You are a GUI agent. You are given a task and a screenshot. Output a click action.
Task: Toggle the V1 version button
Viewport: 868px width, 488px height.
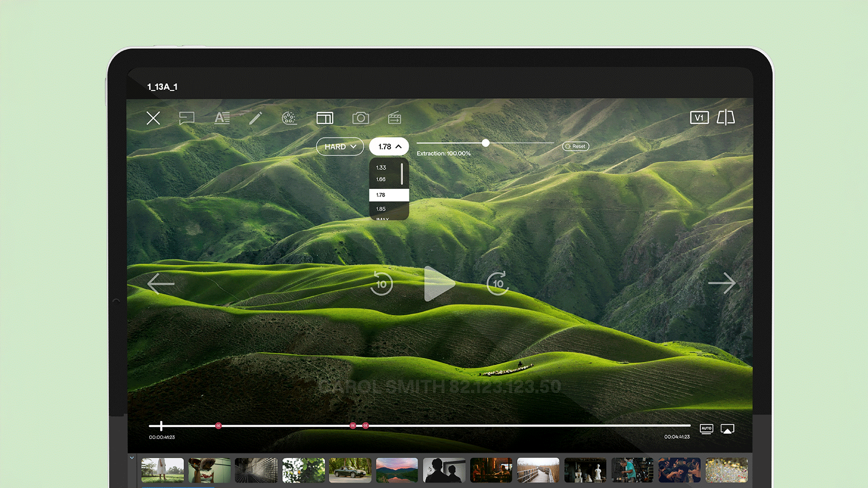699,118
